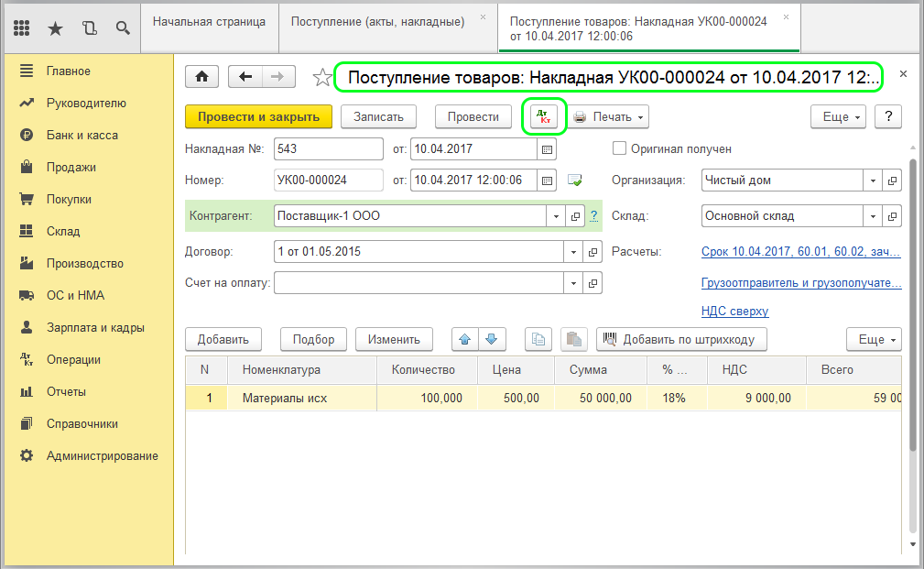Image resolution: width=924 pixels, height=569 pixels.
Task: Toggle the Оригинал получен checkbox
Action: [619, 148]
